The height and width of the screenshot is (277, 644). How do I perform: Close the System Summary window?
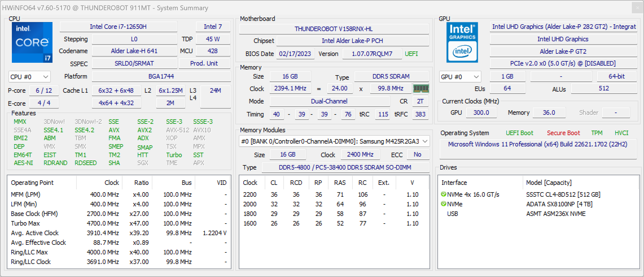pos(637,8)
